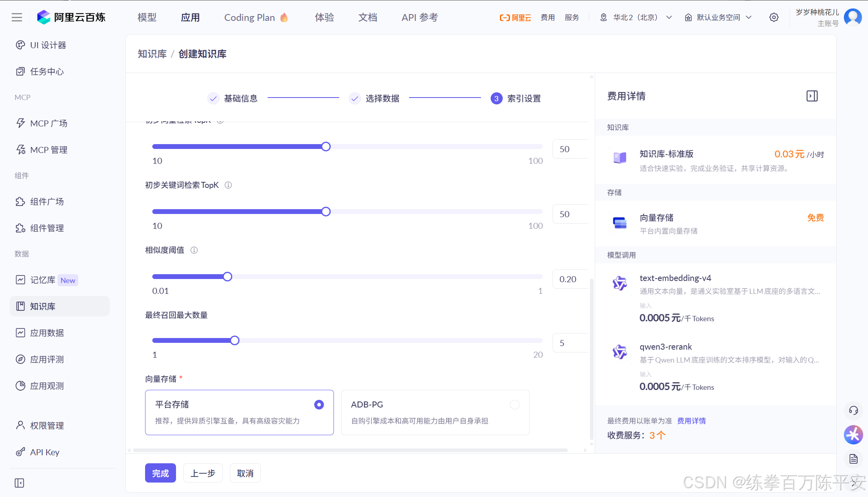Select the ADB-PG storage option
Viewport: 868px width, 497px height.
[x=514, y=405]
